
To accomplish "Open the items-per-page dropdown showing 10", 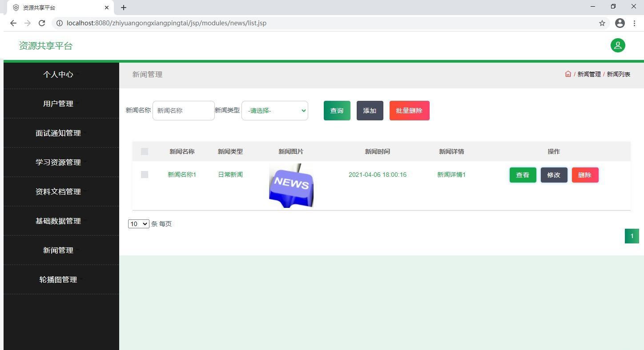I will [x=138, y=224].
